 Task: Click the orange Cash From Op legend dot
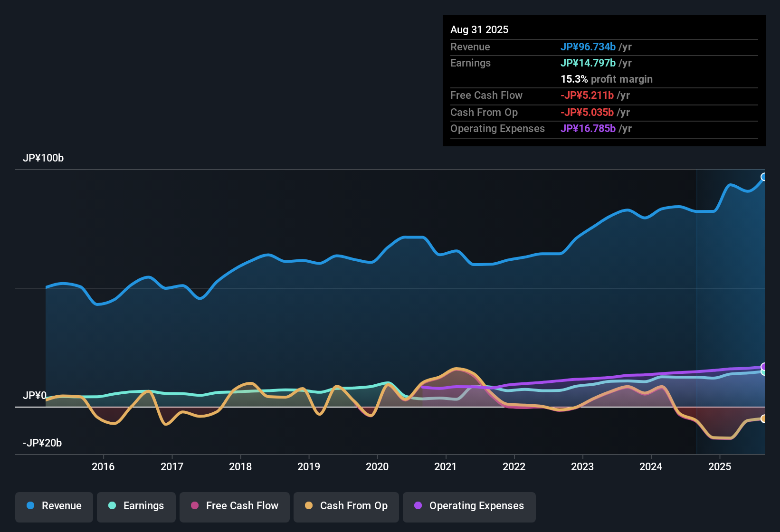pos(308,506)
